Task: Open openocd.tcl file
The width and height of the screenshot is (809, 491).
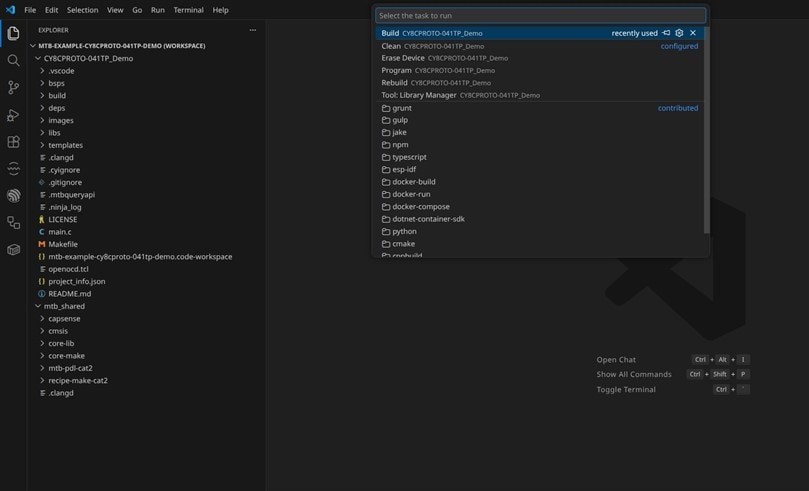Action: (147, 269)
